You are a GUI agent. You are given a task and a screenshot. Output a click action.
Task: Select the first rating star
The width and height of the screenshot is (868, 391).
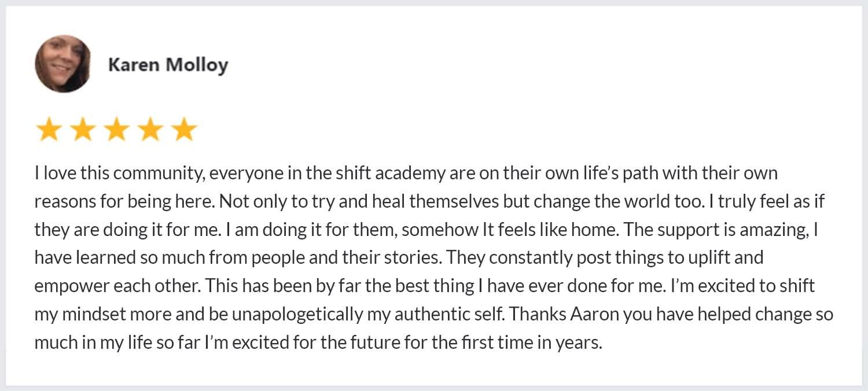pos(49,130)
